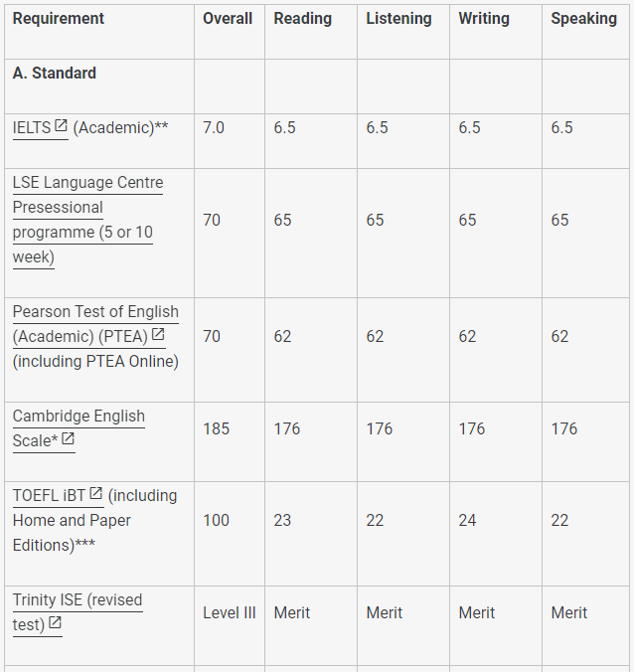Open the IELTS external link icon
The image size is (634, 672).
[61, 126]
